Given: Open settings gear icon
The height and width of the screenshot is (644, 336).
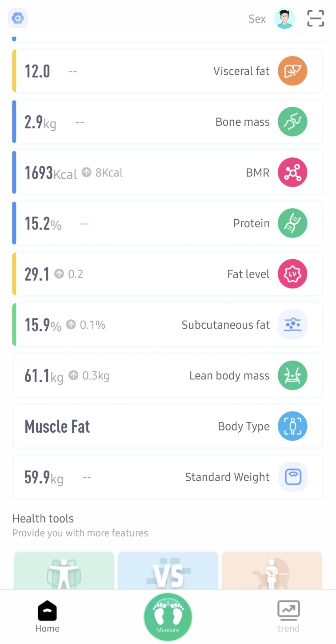Looking at the screenshot, I should coord(18,18).
